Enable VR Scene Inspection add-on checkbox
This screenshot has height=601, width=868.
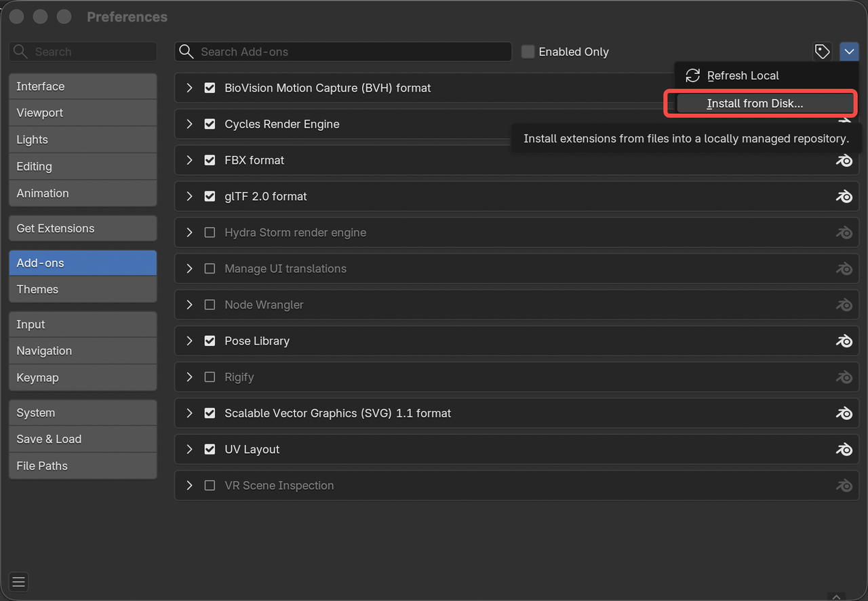[x=210, y=486]
